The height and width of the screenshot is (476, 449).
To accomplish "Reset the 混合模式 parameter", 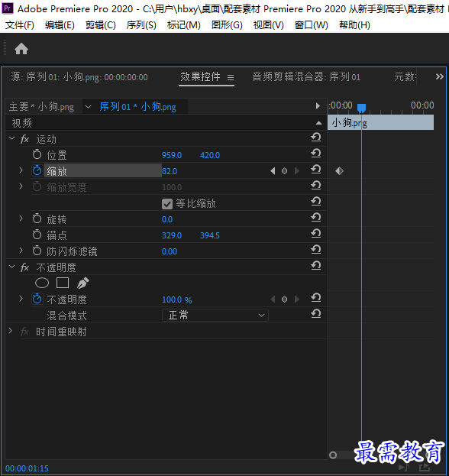I will (316, 314).
